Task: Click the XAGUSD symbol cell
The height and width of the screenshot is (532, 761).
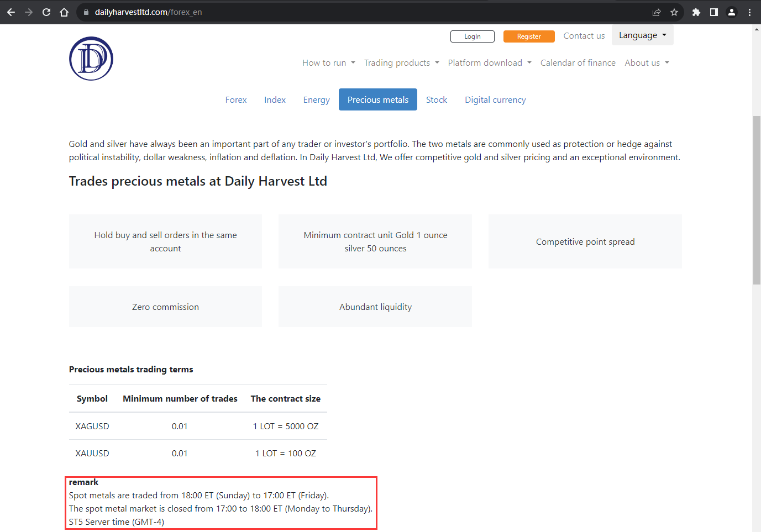Action: tap(92, 426)
